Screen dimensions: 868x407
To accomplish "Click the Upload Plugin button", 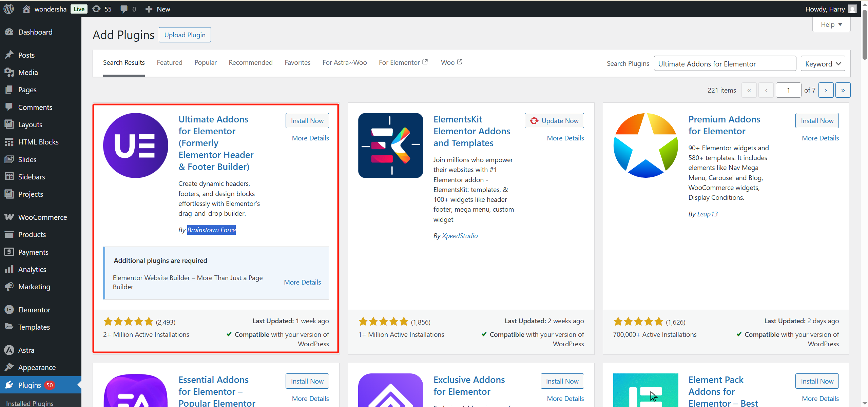I will [x=185, y=35].
